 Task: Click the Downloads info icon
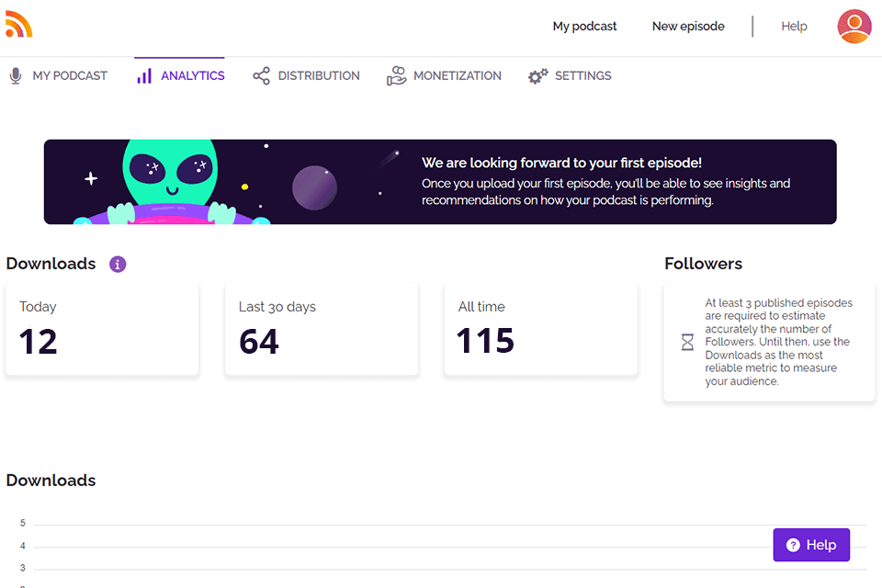(x=118, y=264)
